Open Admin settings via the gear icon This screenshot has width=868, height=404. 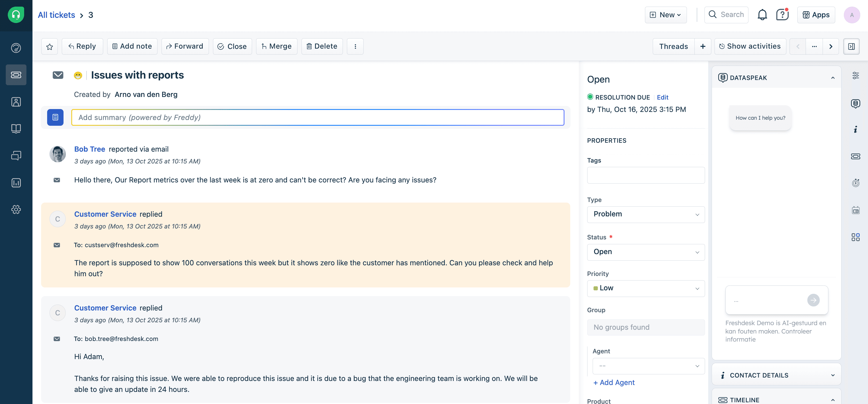tap(16, 209)
